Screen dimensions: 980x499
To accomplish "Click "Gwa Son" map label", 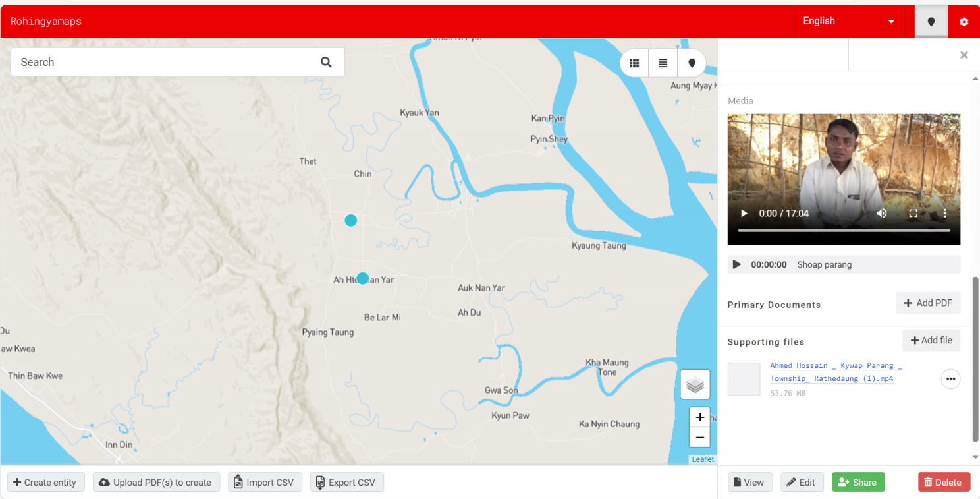I will (x=501, y=390).
